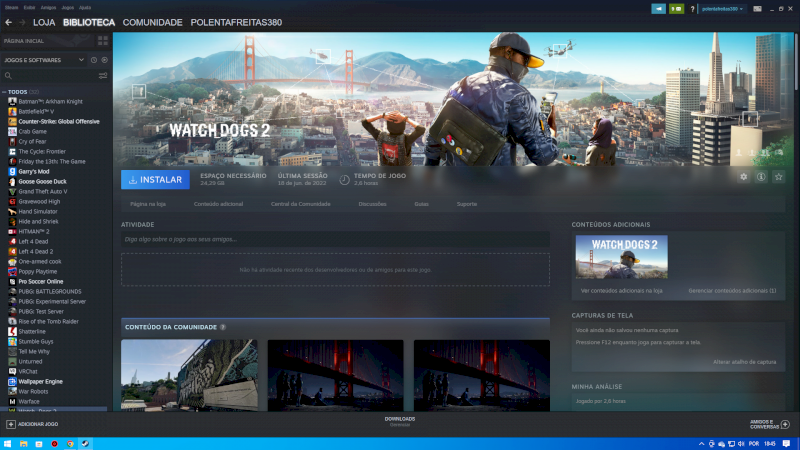Open PÁGINA INICIAL library home
The image size is (800, 450).
point(24,41)
